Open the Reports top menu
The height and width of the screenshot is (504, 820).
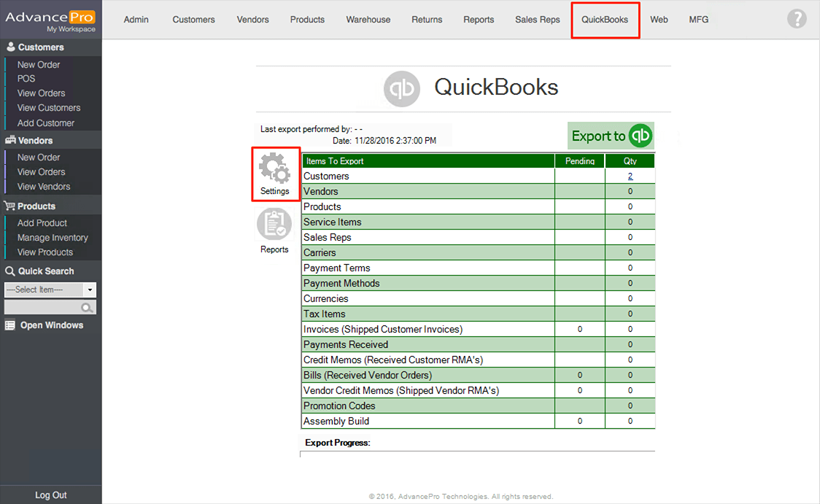pos(479,20)
